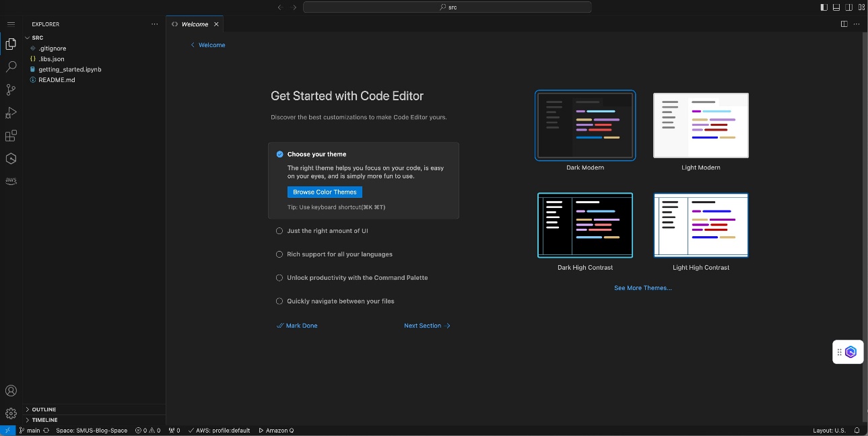The width and height of the screenshot is (868, 436).
Task: Click the forwarded ports indicator
Action: [174, 431]
